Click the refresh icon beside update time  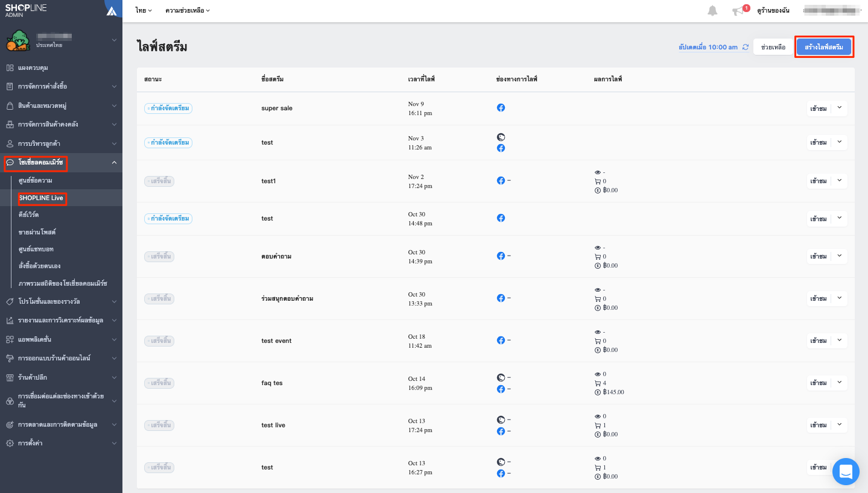pos(746,47)
